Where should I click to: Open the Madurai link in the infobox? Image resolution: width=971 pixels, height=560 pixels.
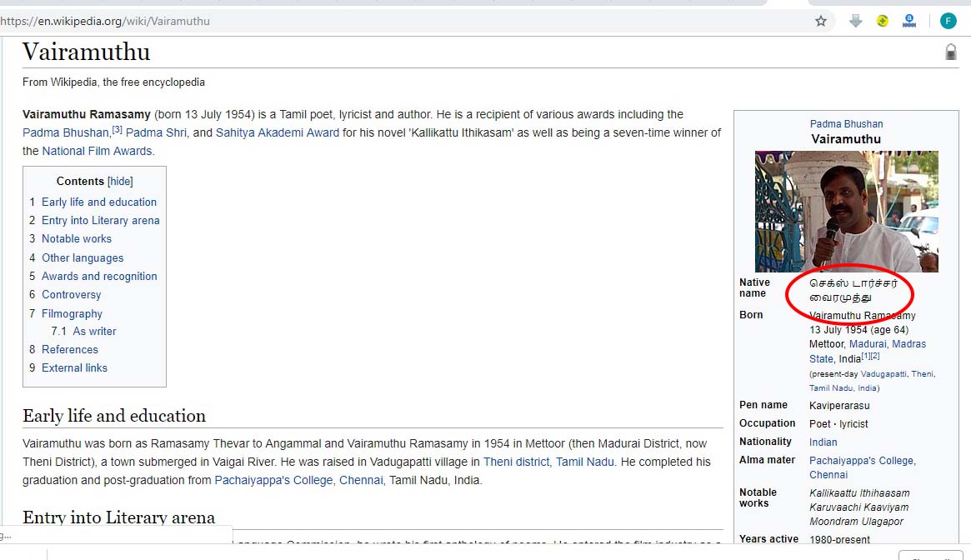(868, 344)
